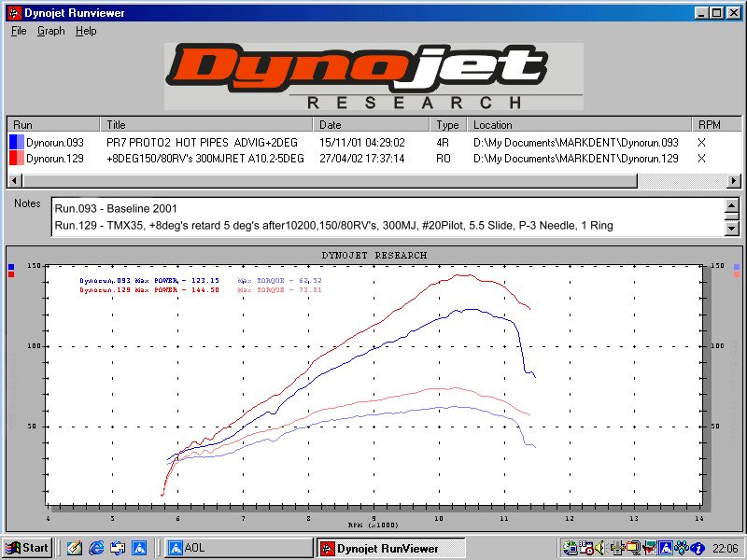Image resolution: width=747 pixels, height=560 pixels.
Task: Open the Graph menu
Action: click(x=50, y=31)
